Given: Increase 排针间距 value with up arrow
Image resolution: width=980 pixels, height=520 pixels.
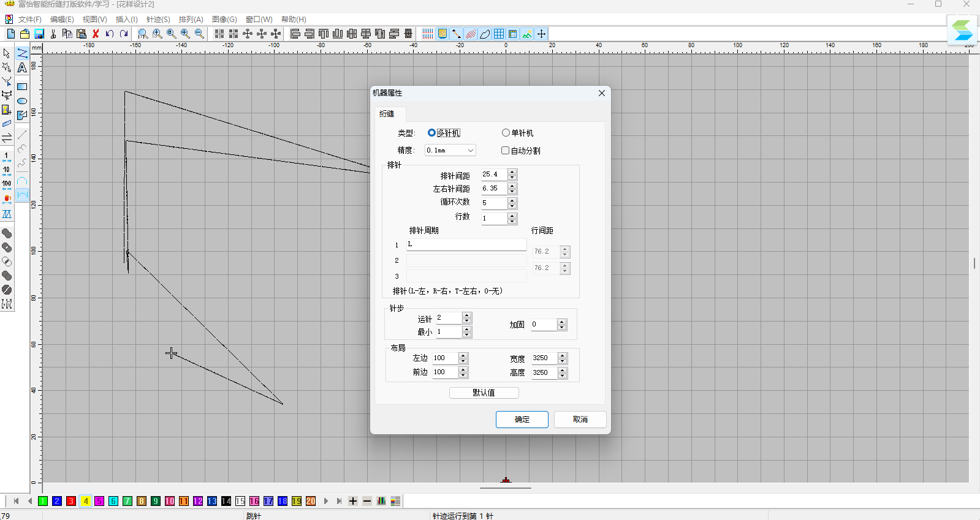Looking at the screenshot, I should (512, 171).
